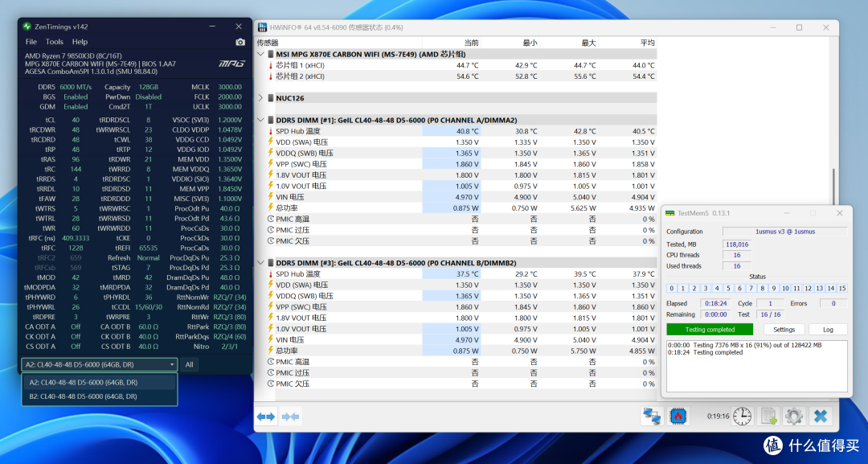The image size is (868, 464).
Task: Take a screenshot with ZenTimings camera icon
Action: coord(240,42)
